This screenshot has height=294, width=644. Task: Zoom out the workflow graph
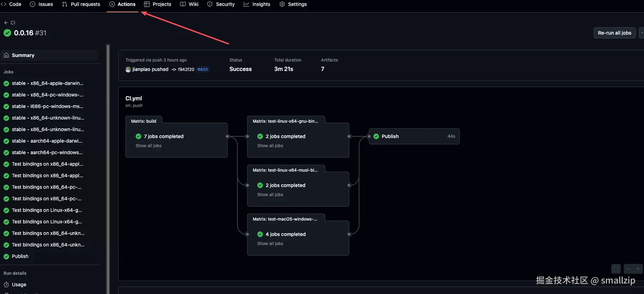pyautogui.click(x=629, y=269)
